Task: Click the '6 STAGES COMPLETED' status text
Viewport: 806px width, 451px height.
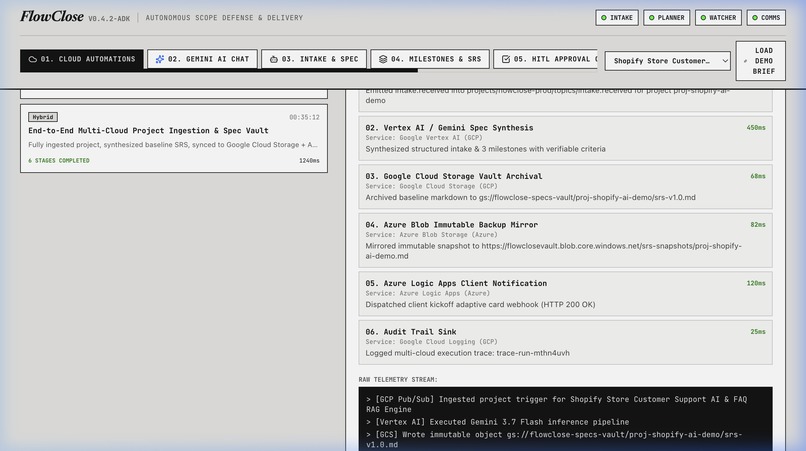Action: [x=59, y=160]
